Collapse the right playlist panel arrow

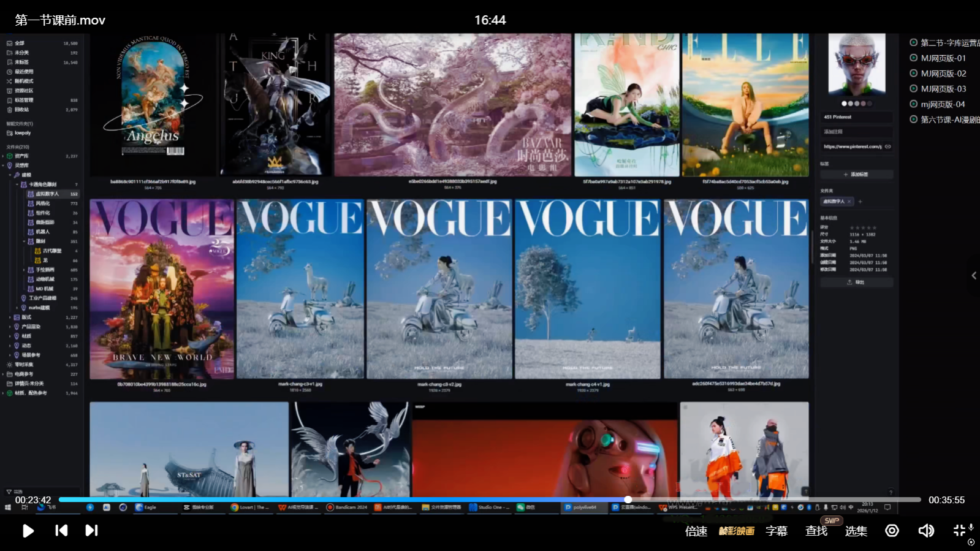tap(973, 276)
